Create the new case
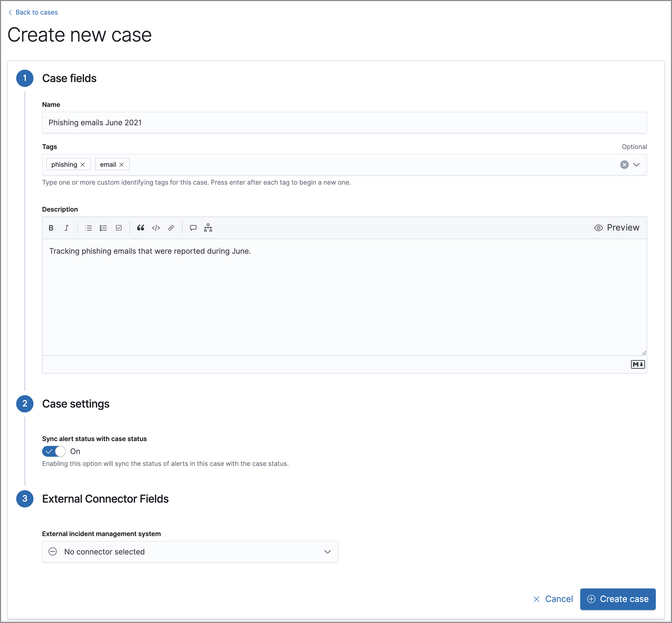The image size is (672, 623). click(617, 599)
